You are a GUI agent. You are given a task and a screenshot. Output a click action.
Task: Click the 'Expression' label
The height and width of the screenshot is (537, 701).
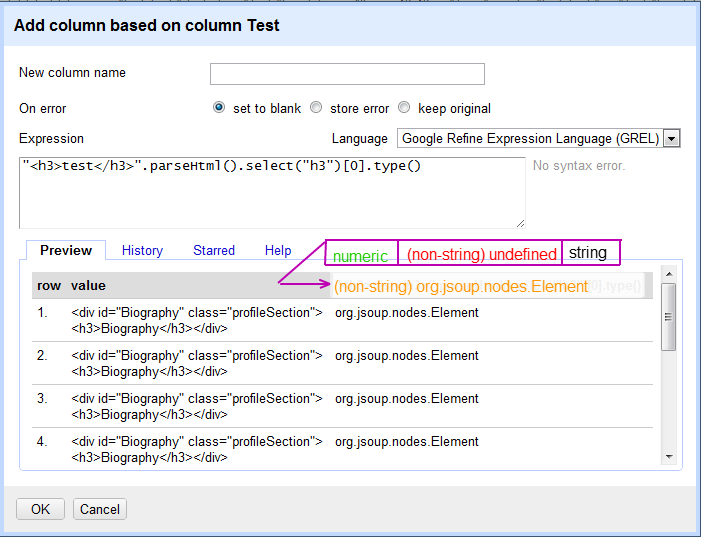[x=51, y=139]
